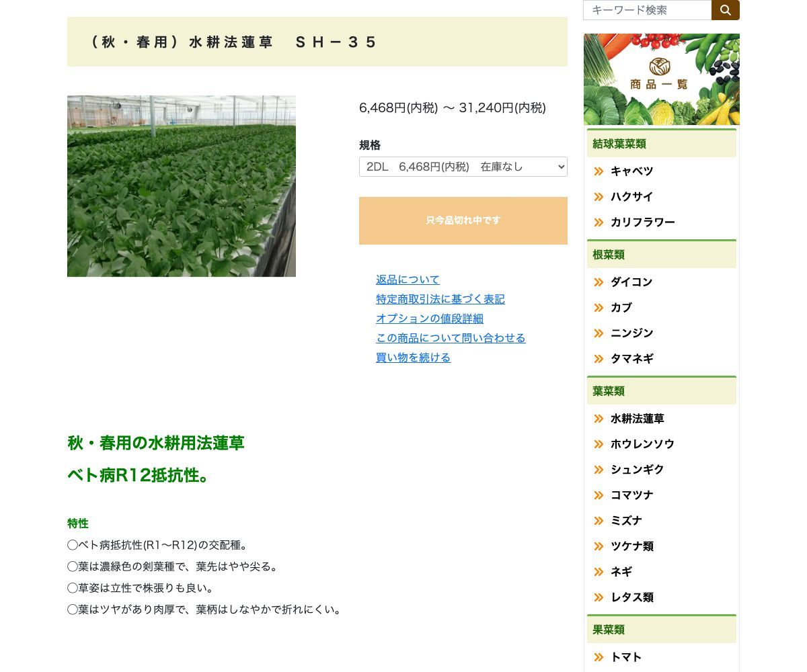Select the 果菜類 section header
The image size is (807, 672).
[609, 630]
